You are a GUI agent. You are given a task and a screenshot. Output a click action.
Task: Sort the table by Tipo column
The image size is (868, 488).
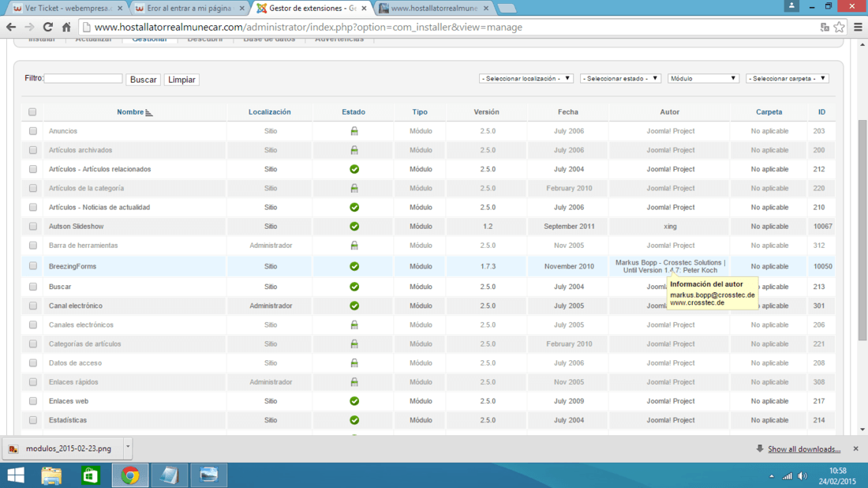pos(420,112)
